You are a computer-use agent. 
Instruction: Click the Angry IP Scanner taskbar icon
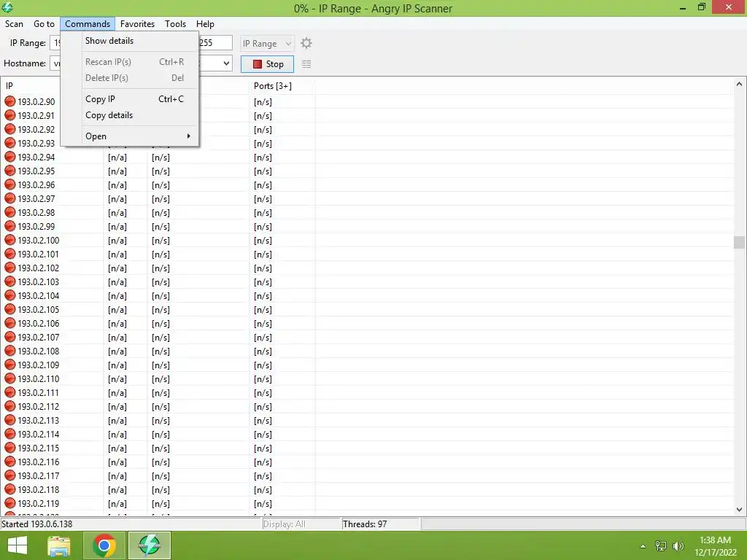(149, 545)
